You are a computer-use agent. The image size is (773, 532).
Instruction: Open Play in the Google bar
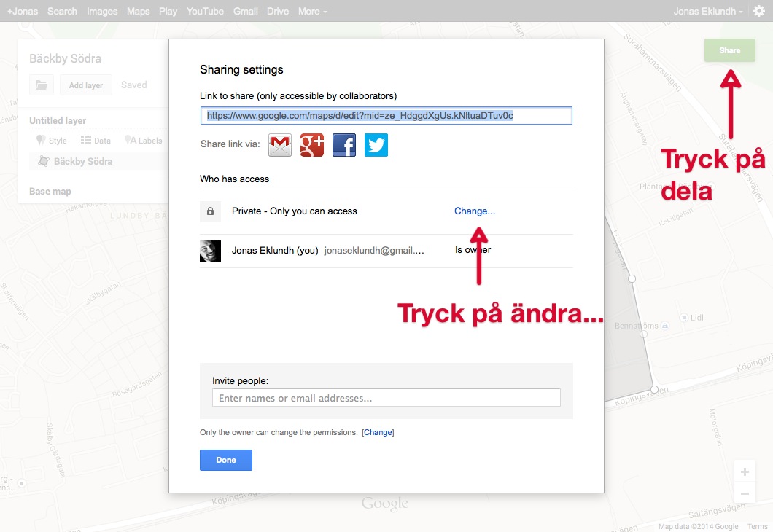click(x=168, y=11)
